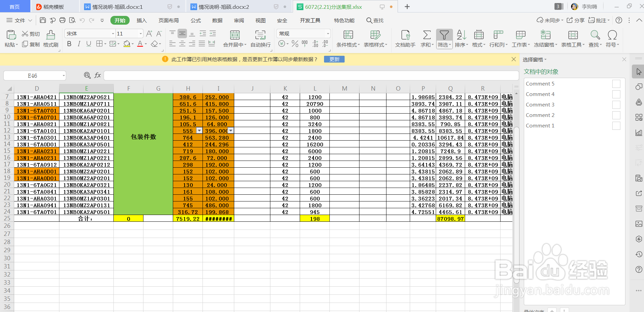This screenshot has height=312, width=644.
Task: Click the Wrap Text (自动换行) icon
Action: click(260, 35)
